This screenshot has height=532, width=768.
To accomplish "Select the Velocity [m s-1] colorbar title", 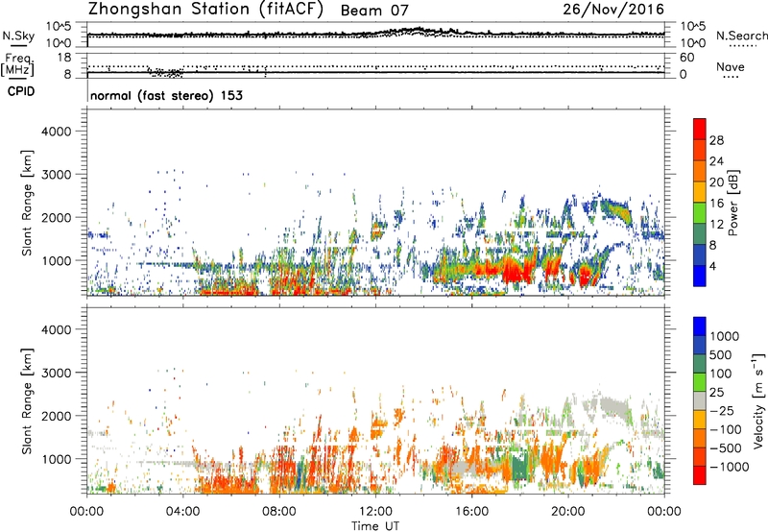I will (758, 400).
